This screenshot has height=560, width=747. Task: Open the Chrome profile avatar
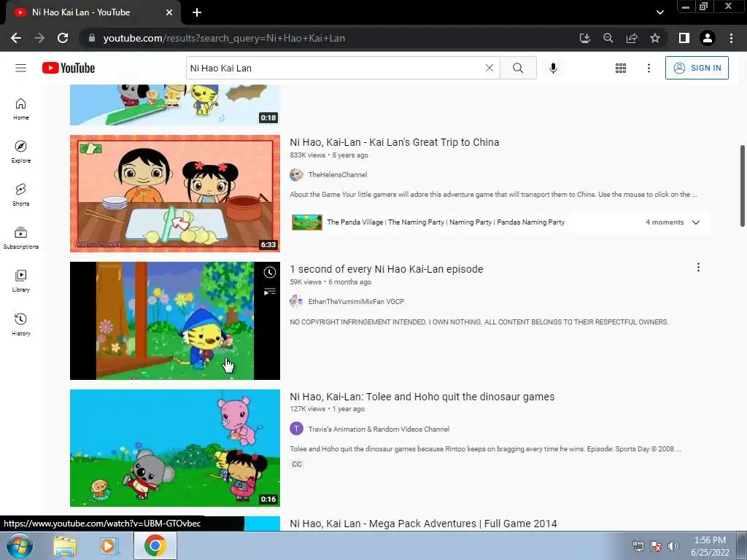[708, 38]
